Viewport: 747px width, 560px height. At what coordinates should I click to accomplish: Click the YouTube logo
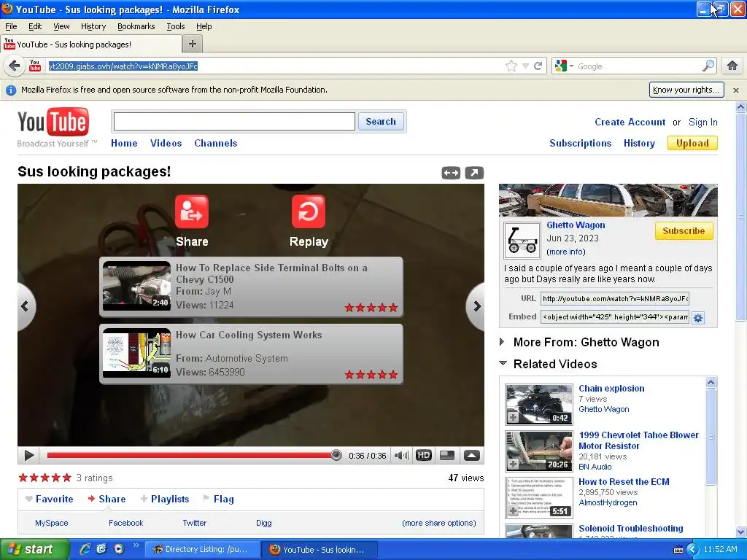click(53, 122)
